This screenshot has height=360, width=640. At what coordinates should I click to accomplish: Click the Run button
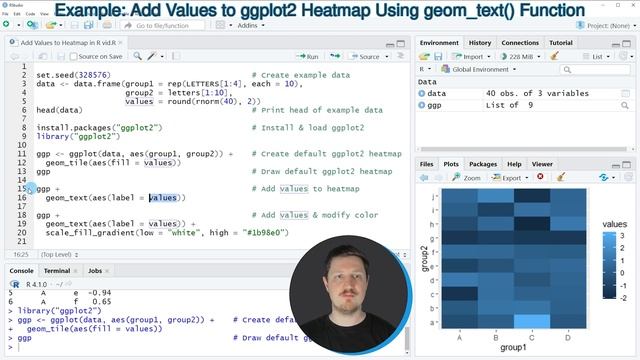pyautogui.click(x=308, y=56)
